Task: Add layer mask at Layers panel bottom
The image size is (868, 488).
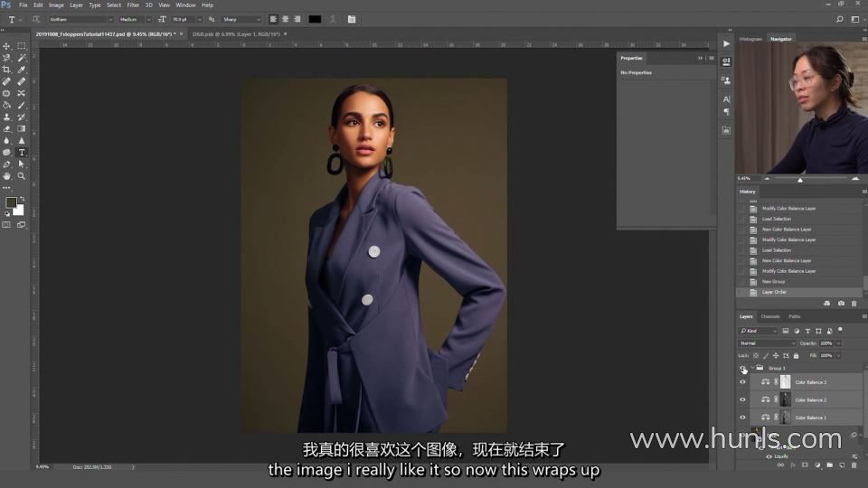Action: (x=805, y=465)
